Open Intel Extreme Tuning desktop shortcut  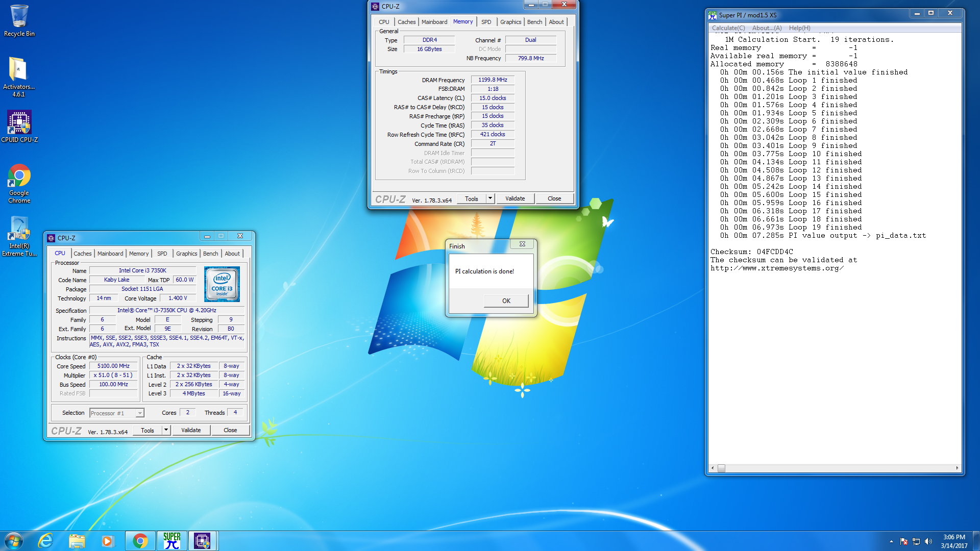[19, 237]
